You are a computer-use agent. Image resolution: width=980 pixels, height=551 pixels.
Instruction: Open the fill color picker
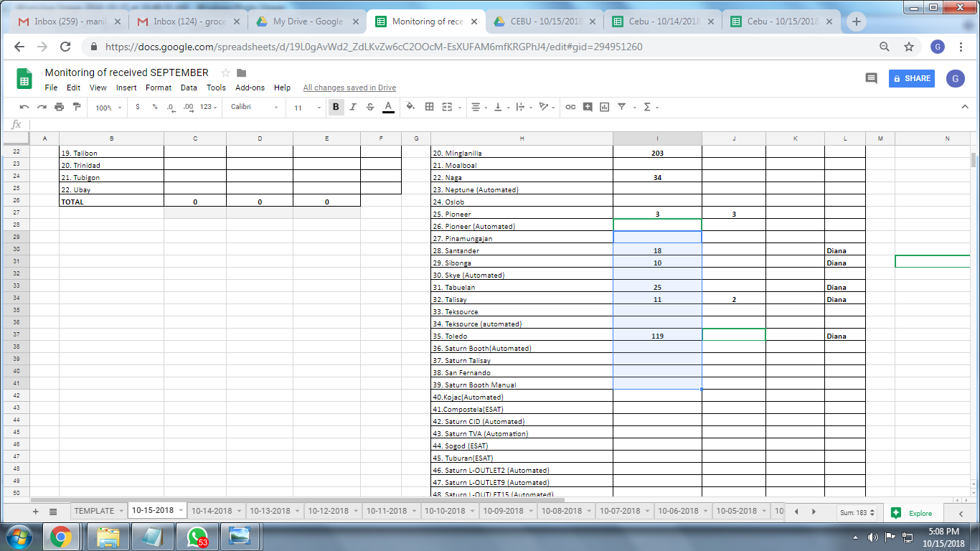(410, 107)
